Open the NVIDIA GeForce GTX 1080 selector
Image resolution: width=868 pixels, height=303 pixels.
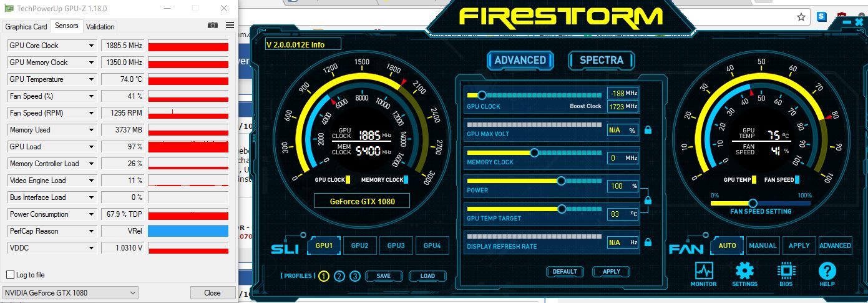pos(71,292)
